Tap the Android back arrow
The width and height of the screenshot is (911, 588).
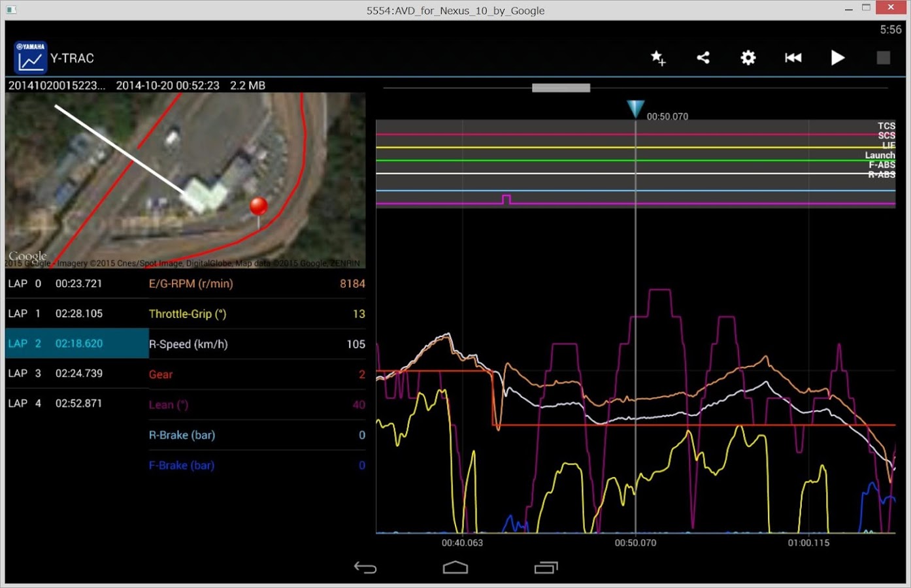[365, 567]
